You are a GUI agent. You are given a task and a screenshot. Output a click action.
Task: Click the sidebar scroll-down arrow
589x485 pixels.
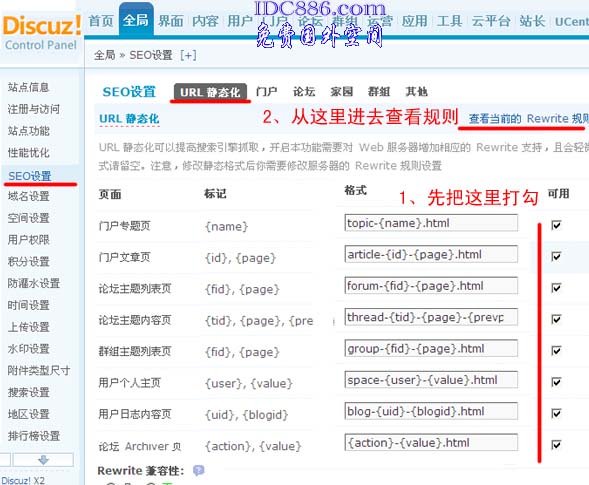point(43,460)
